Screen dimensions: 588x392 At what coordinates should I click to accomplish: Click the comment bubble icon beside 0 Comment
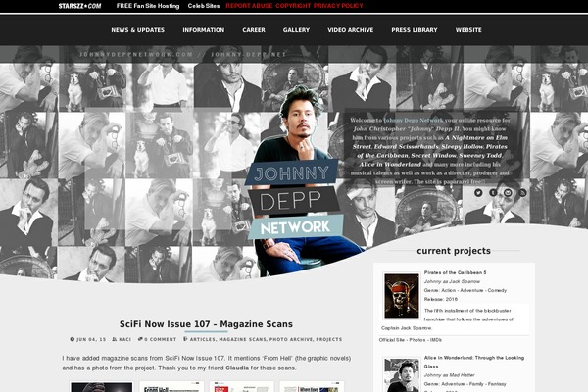tap(140, 339)
